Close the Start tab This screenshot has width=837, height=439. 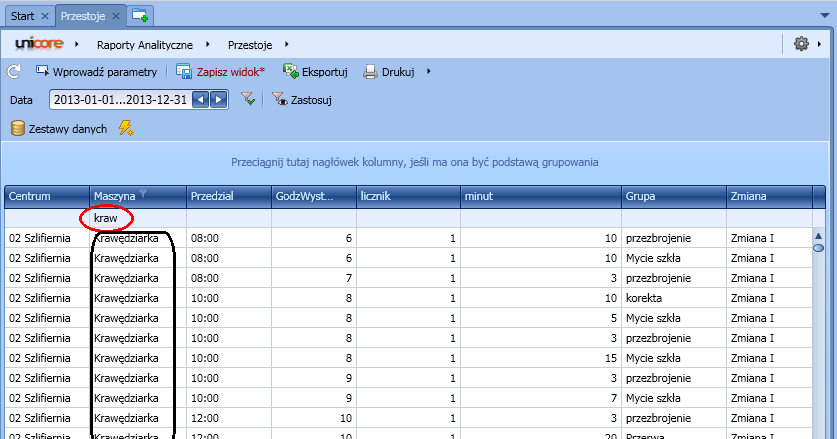pyautogui.click(x=45, y=16)
